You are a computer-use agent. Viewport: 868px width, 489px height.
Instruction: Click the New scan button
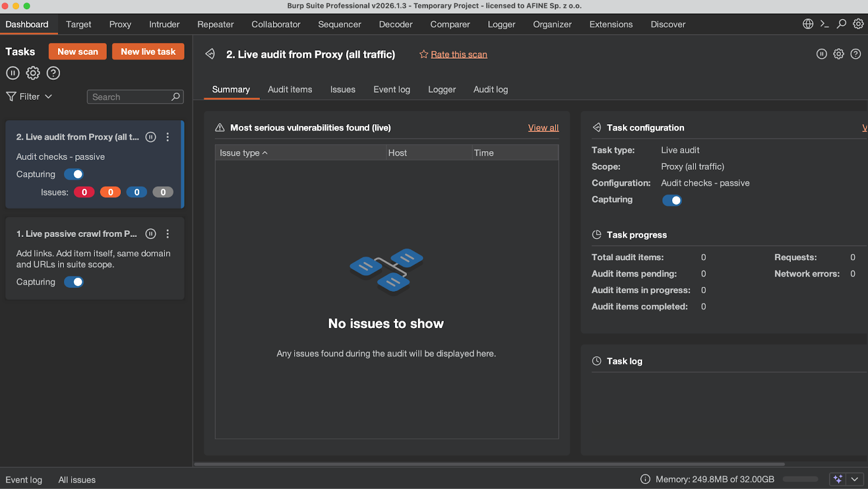click(78, 52)
